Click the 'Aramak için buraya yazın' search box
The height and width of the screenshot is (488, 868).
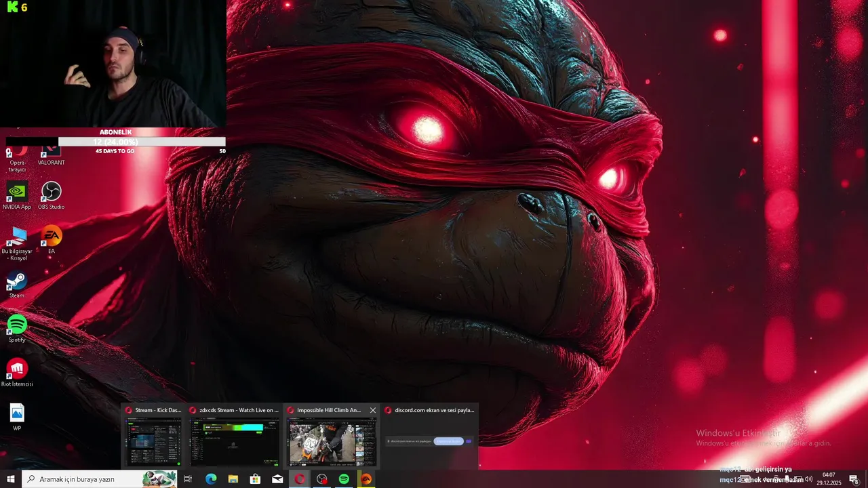point(100,479)
